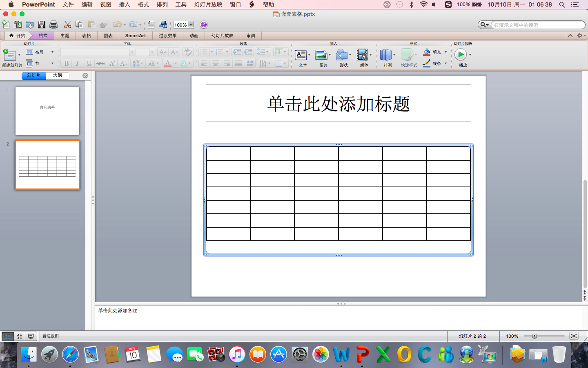Fit slide to window icon in status bar

574,336
